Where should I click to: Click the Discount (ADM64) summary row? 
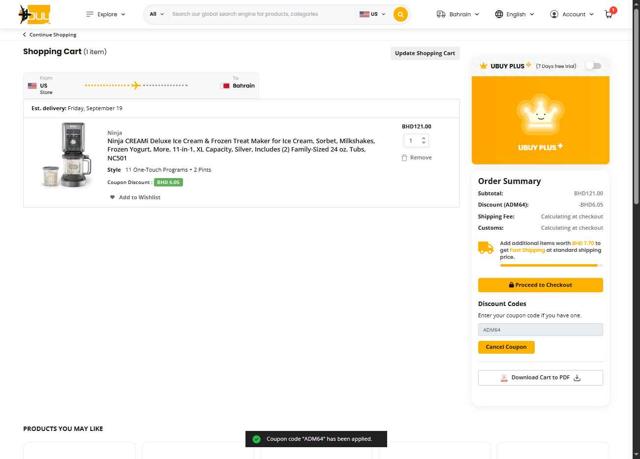click(x=540, y=205)
